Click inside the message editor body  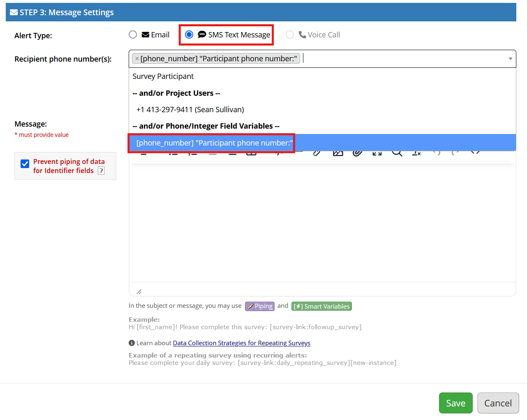pos(322,222)
